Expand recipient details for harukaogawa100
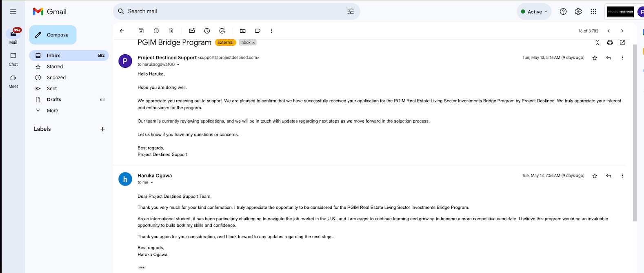644x273 pixels. 178,65
